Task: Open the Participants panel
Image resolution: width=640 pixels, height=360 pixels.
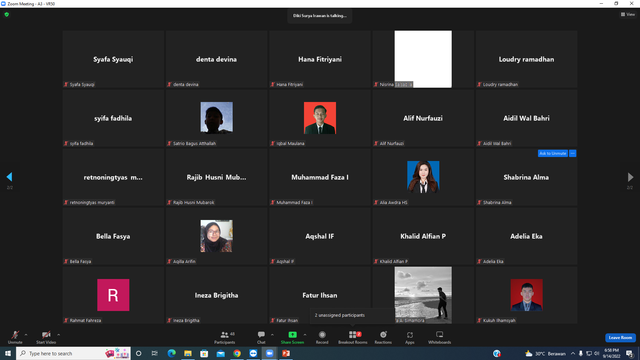Action: pyautogui.click(x=224, y=337)
